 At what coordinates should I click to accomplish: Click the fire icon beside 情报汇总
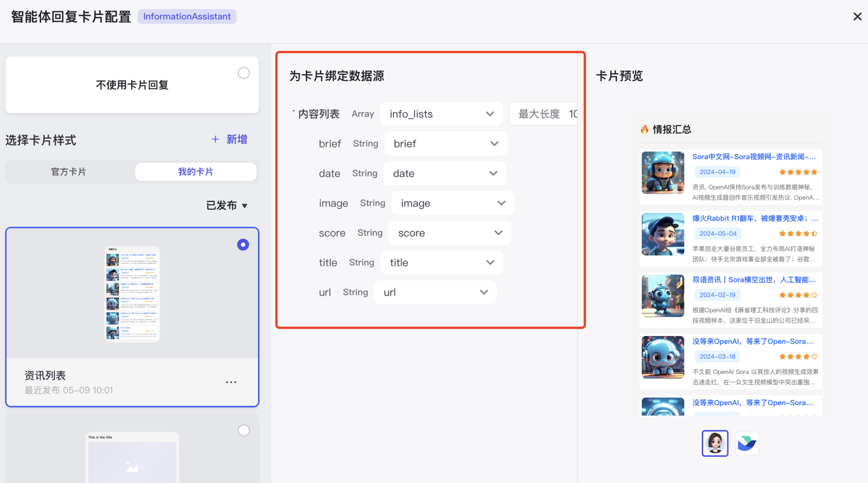[644, 129]
